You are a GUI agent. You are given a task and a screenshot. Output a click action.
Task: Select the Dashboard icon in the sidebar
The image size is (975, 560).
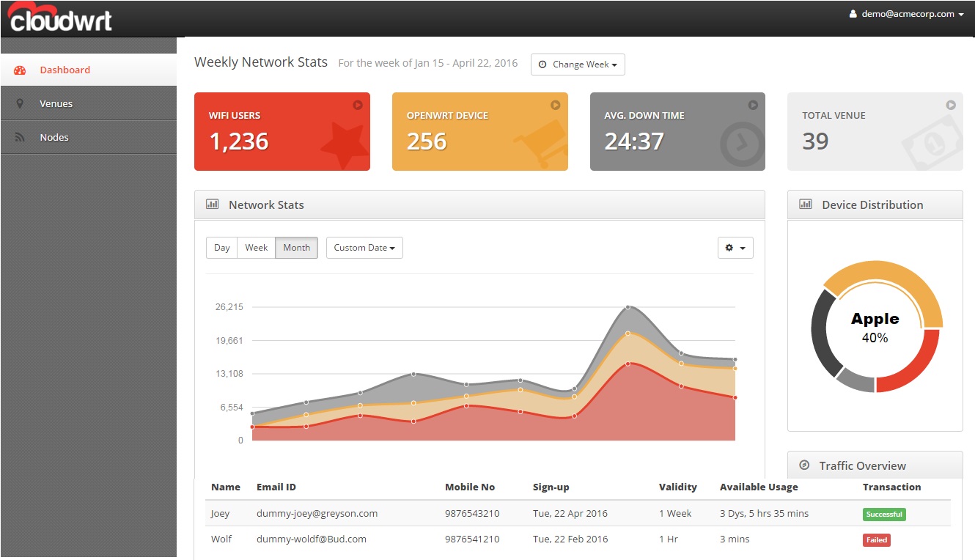(20, 70)
